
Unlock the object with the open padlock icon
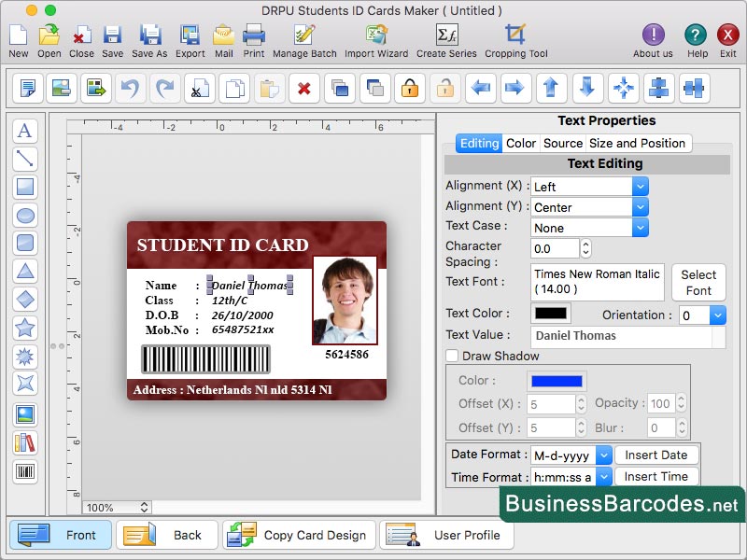click(444, 89)
